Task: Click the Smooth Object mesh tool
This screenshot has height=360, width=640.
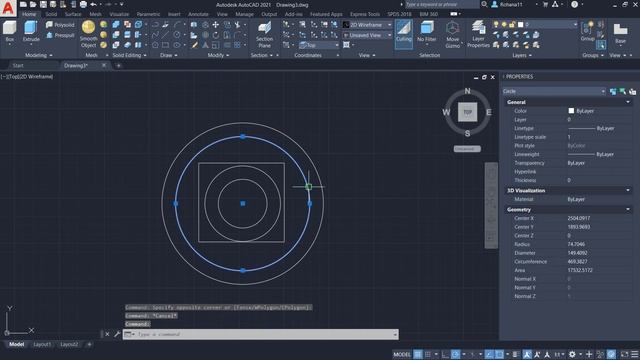Action: [88, 34]
